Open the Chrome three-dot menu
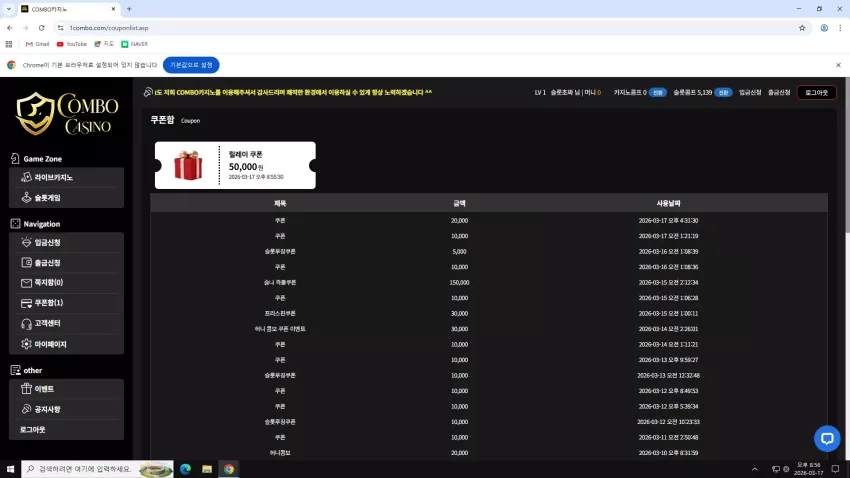This screenshot has height=478, width=850. click(840, 28)
